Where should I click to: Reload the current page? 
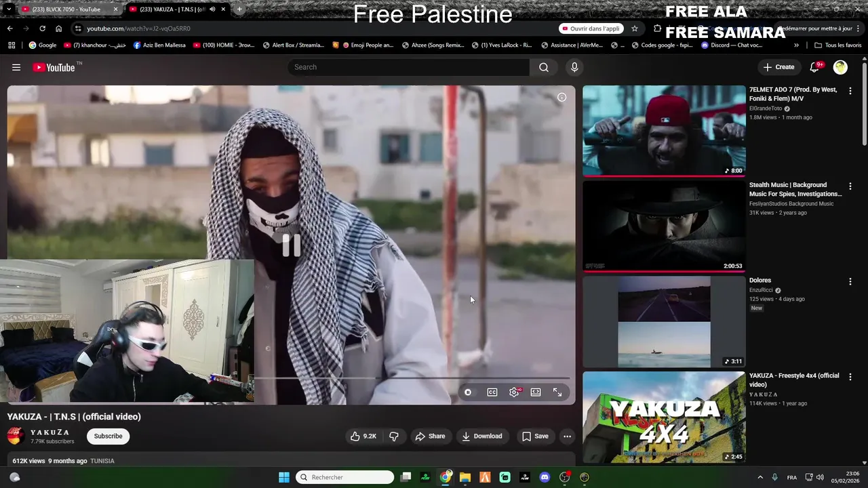pos(42,28)
